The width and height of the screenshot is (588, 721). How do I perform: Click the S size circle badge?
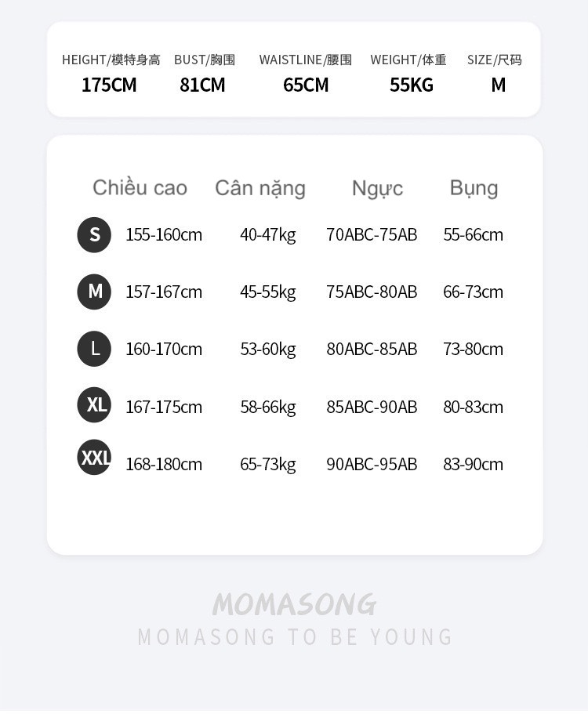point(94,234)
